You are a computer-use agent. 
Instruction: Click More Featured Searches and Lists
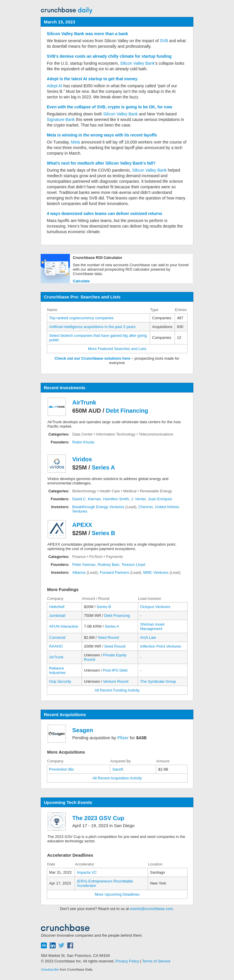coord(117,349)
